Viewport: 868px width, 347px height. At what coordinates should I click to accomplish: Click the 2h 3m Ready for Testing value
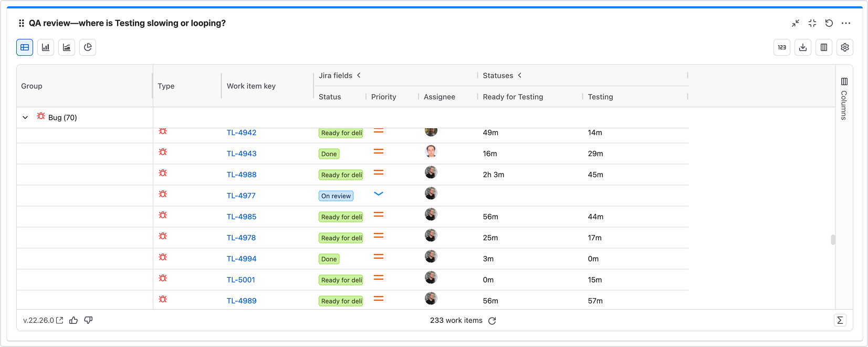(x=494, y=175)
